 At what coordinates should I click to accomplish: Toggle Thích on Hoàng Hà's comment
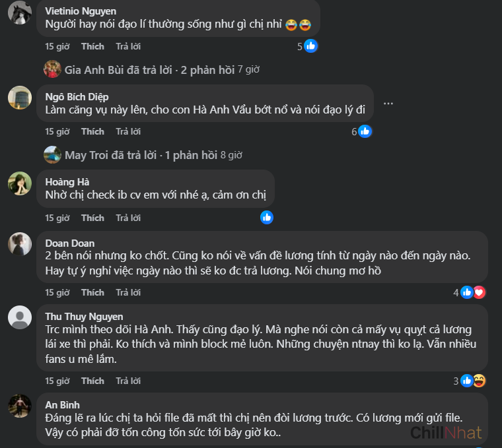tap(92, 218)
